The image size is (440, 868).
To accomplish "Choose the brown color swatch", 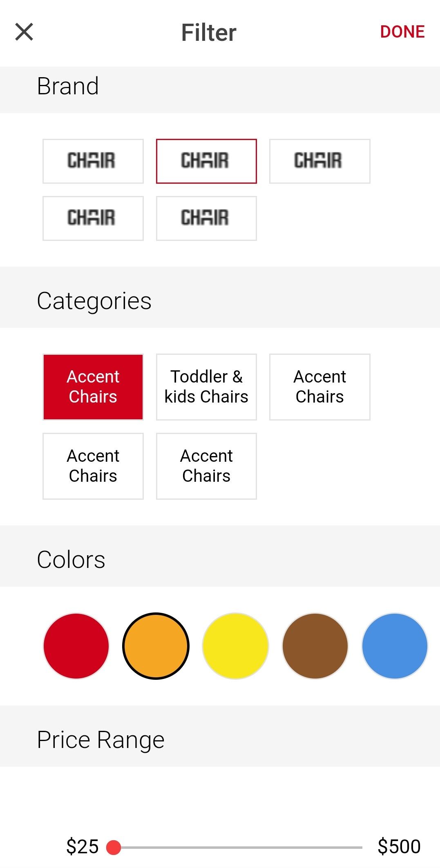I will click(x=315, y=646).
